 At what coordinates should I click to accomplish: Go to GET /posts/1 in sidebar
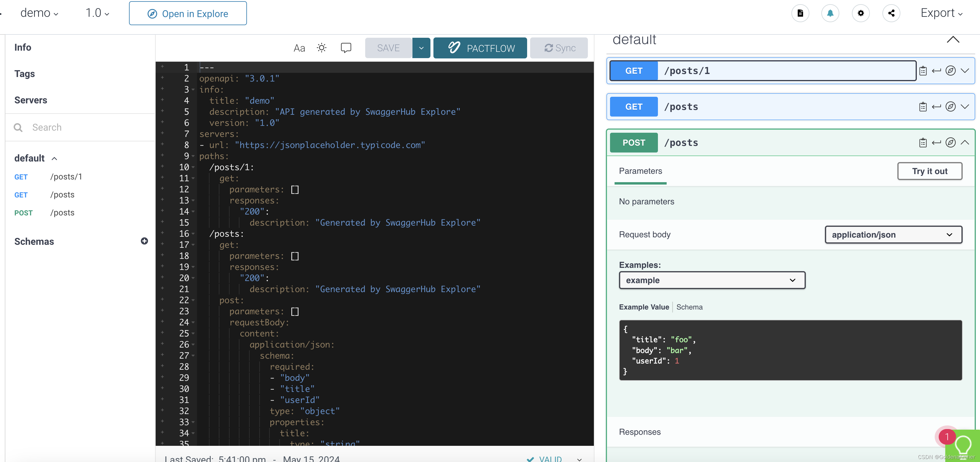click(x=48, y=177)
